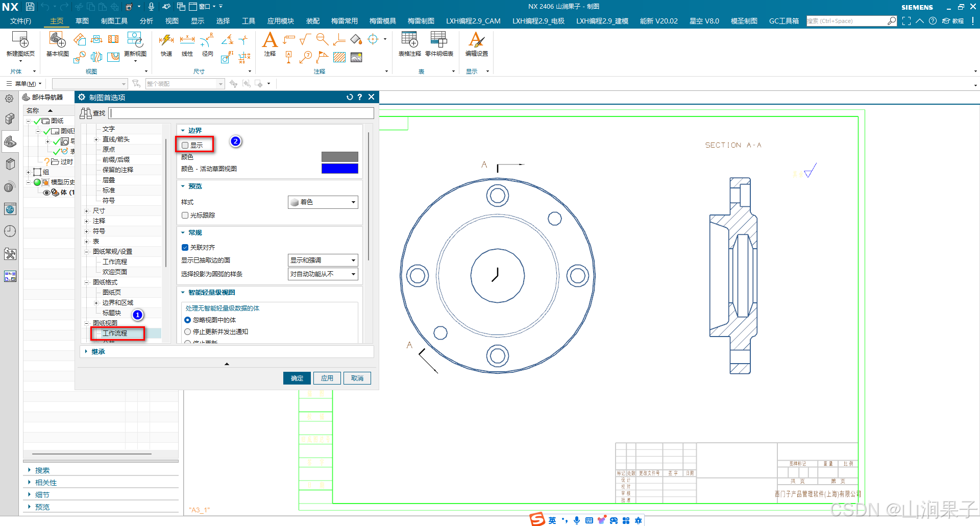Click the 取消 button
This screenshot has height=526, width=980.
coord(357,378)
